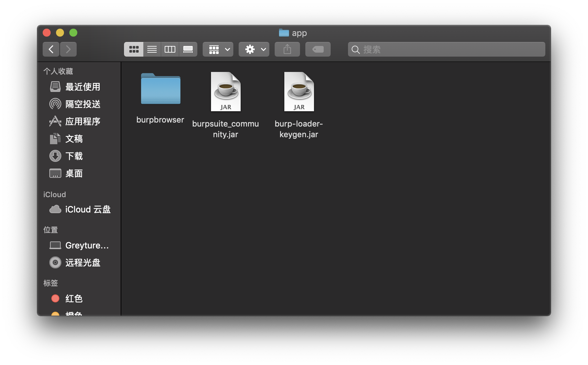Select the burpsuite_community.jar file icon
The image size is (588, 365).
tap(226, 92)
